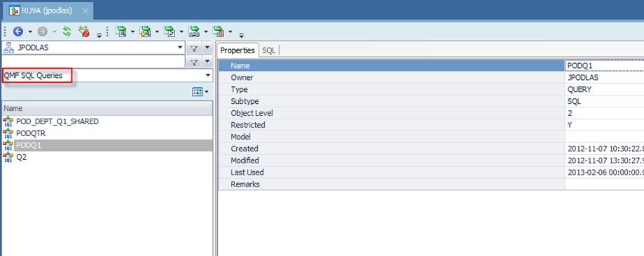Click the SQL icon beside PODQ1
Image resolution: width=644 pixels, height=256 pixels.
(8, 145)
